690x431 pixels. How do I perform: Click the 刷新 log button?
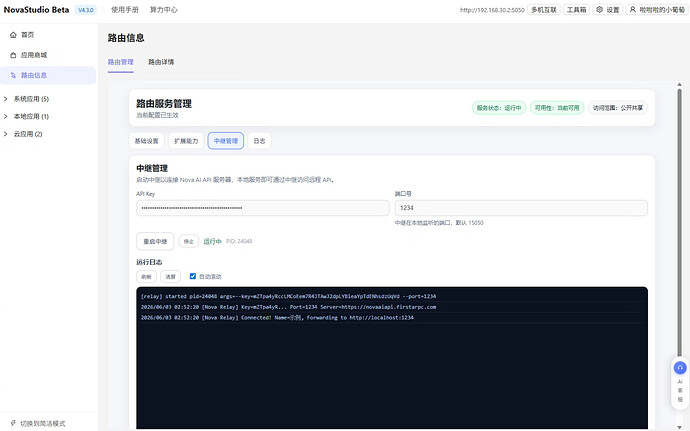click(x=147, y=276)
